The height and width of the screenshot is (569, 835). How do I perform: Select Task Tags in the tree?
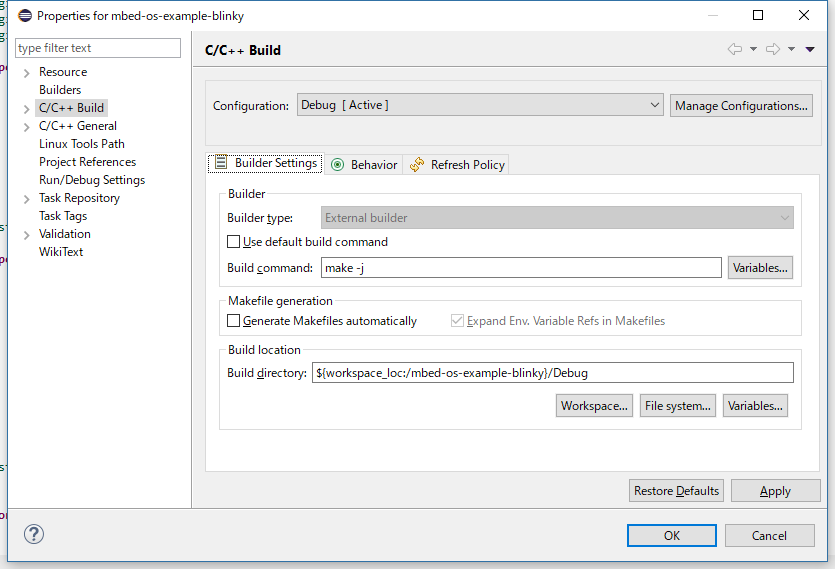coord(62,216)
